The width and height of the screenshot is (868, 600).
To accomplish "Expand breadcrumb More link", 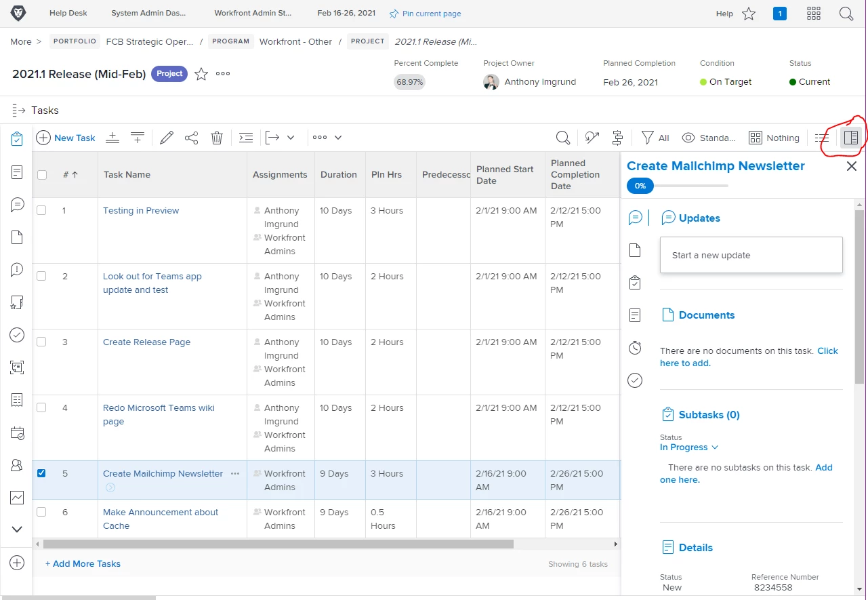I will point(25,41).
